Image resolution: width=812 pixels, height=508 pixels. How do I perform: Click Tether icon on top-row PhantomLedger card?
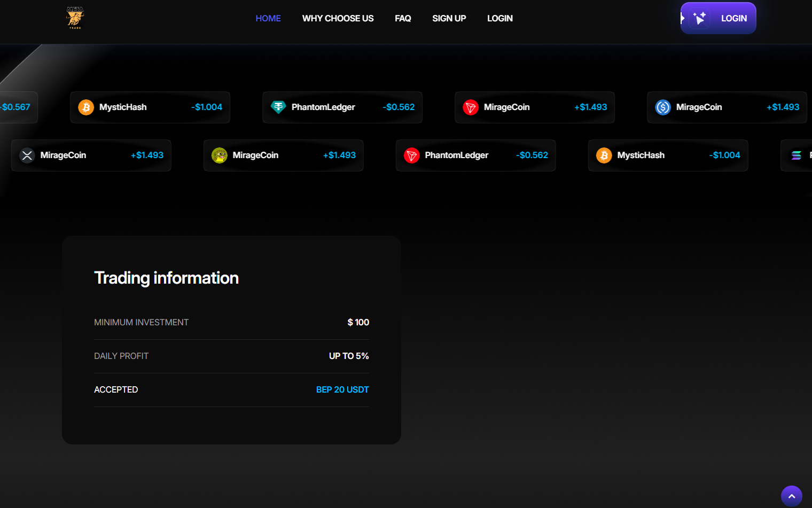click(x=278, y=107)
